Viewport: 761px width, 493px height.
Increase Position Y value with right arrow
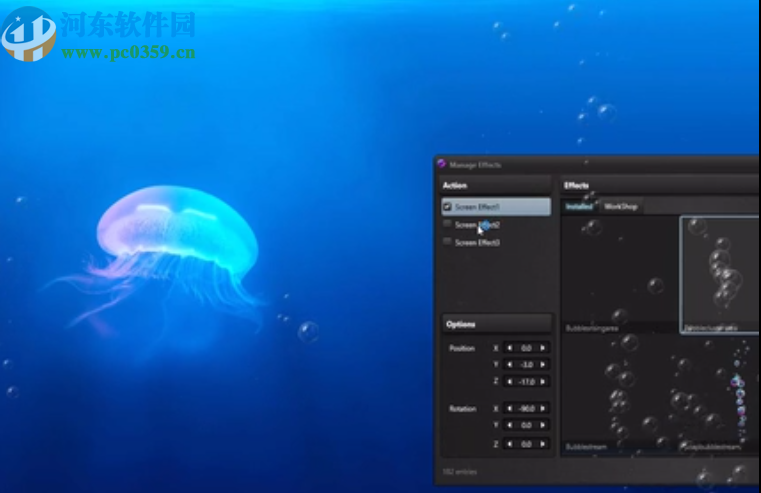click(543, 364)
